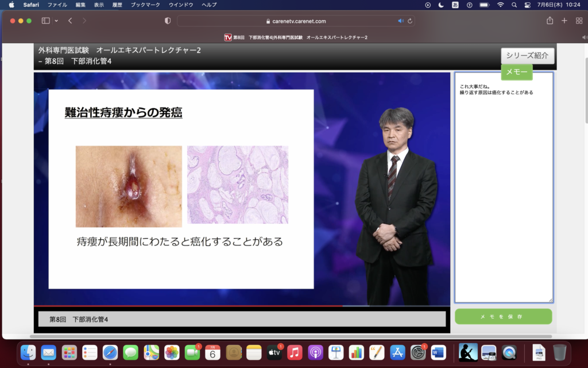Expand the sidebar tab group dropdown arrow

(x=56, y=21)
